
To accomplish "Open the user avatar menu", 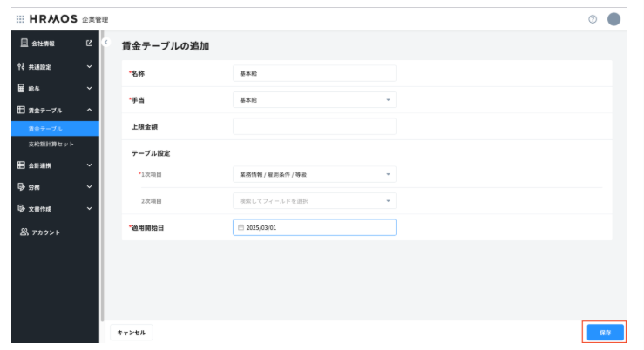I will (613, 19).
